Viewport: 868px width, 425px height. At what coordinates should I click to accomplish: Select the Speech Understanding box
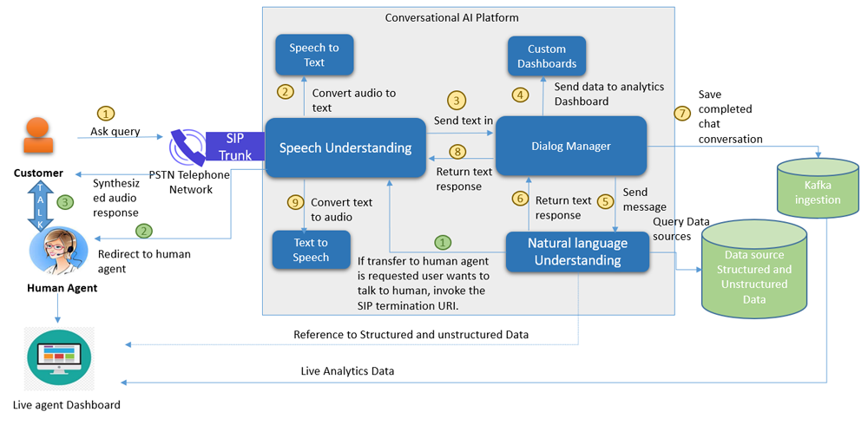(345, 147)
